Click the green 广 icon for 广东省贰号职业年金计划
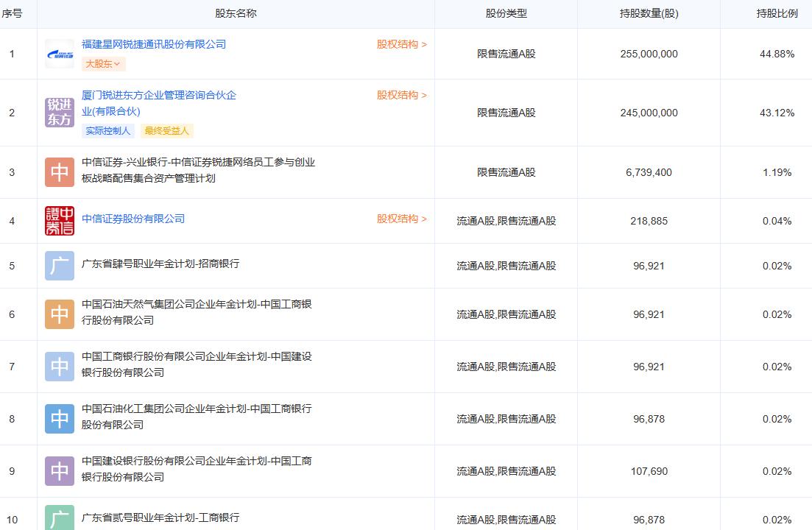Image resolution: width=812 pixels, height=530 pixels. tap(60, 517)
